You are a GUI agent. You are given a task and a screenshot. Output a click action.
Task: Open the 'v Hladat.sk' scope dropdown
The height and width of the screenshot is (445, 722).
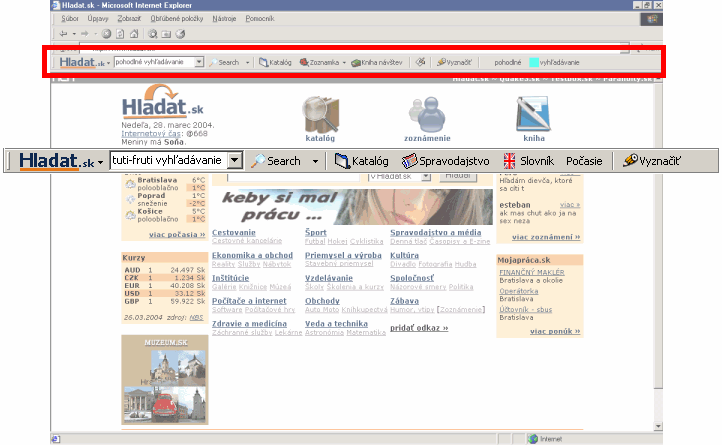click(426, 176)
